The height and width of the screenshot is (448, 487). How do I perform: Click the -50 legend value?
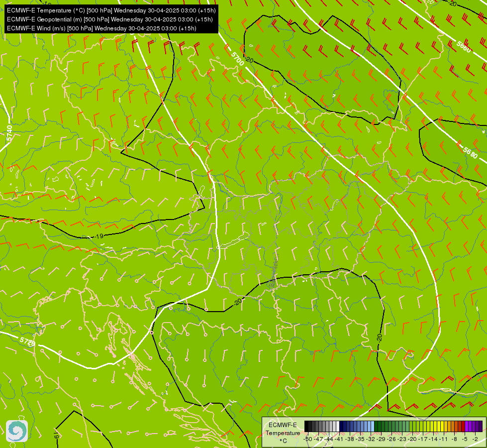[308, 439]
